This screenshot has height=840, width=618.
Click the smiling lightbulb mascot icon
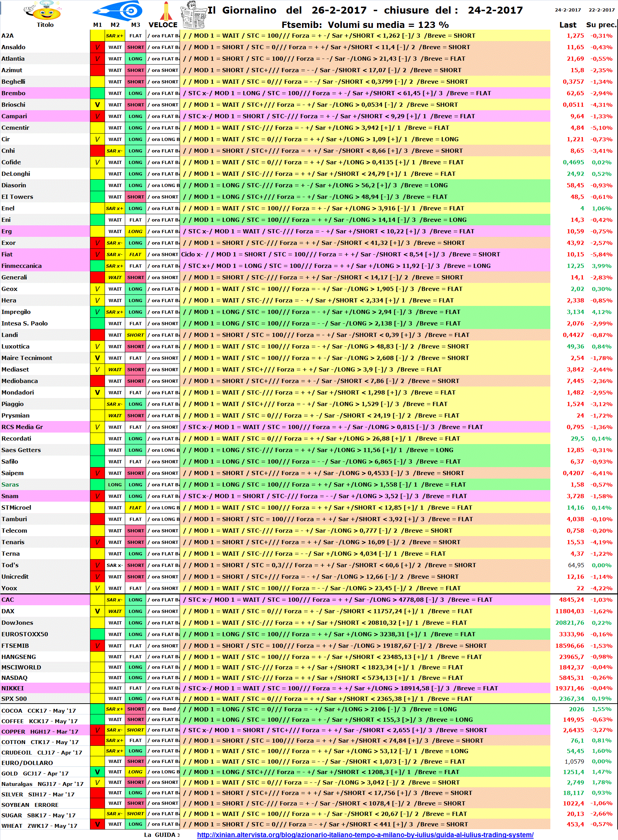[x=43, y=10]
